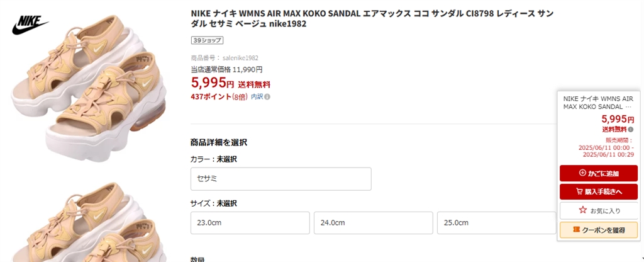Choose the 23.0cm size option
This screenshot has width=644, height=262.
(250, 223)
